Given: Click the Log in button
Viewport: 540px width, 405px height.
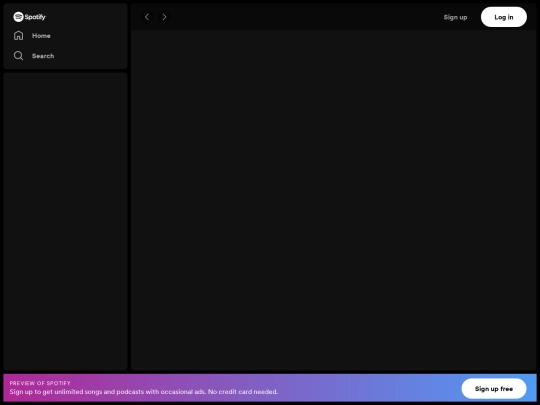Looking at the screenshot, I should click(504, 17).
